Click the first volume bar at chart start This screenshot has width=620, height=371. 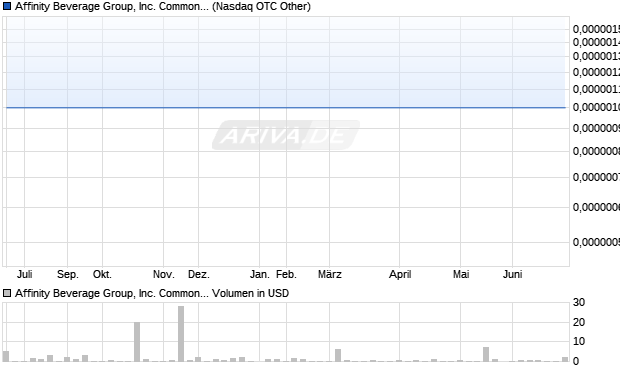click(6, 356)
